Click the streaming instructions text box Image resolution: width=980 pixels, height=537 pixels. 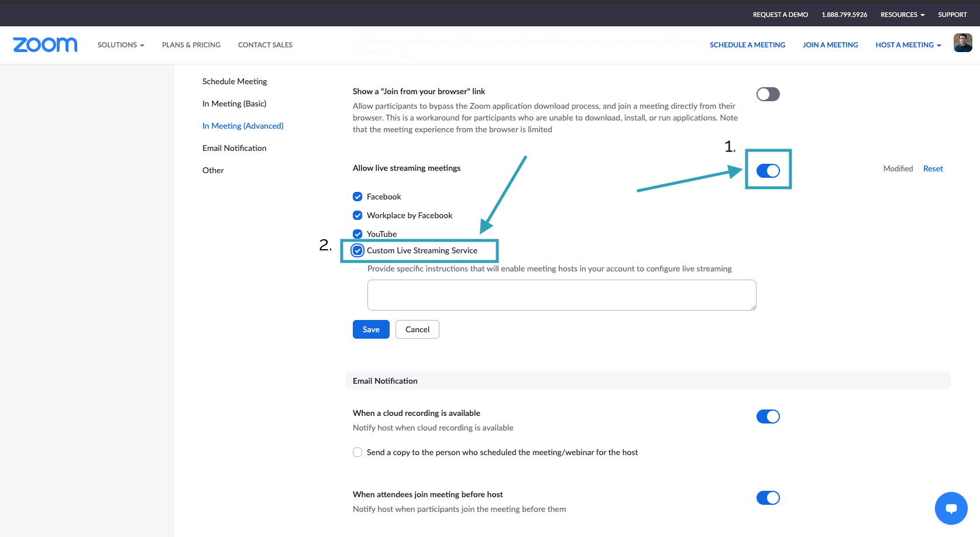[561, 295]
